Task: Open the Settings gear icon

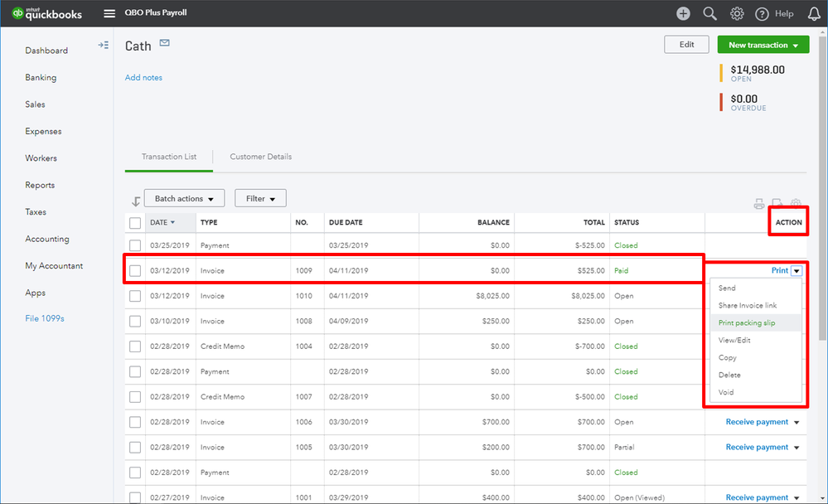Action: [736, 13]
